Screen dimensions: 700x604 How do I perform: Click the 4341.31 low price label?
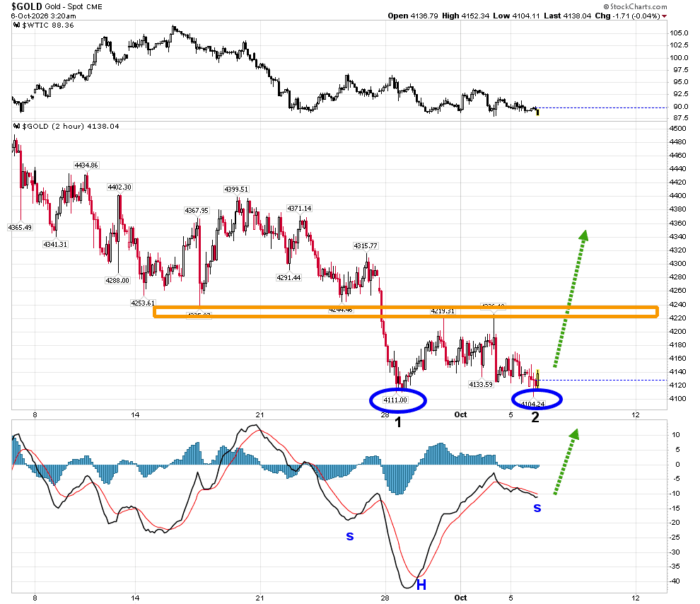click(x=55, y=244)
